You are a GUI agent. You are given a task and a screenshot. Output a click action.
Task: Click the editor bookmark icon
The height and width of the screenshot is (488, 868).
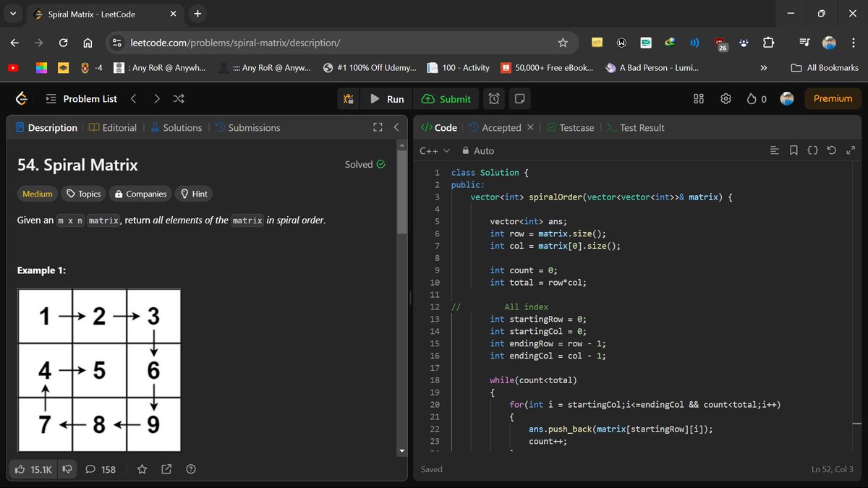pos(793,150)
